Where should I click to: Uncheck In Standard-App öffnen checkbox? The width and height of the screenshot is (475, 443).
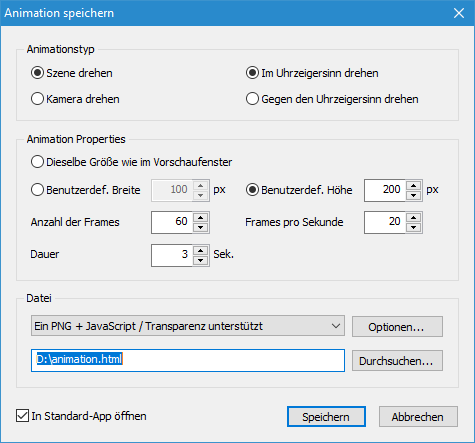(22, 416)
